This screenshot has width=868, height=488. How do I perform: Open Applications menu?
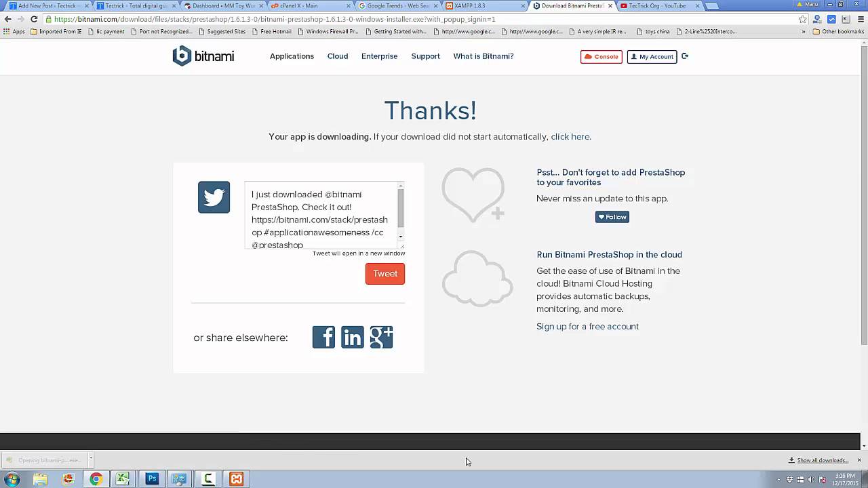coord(292,56)
